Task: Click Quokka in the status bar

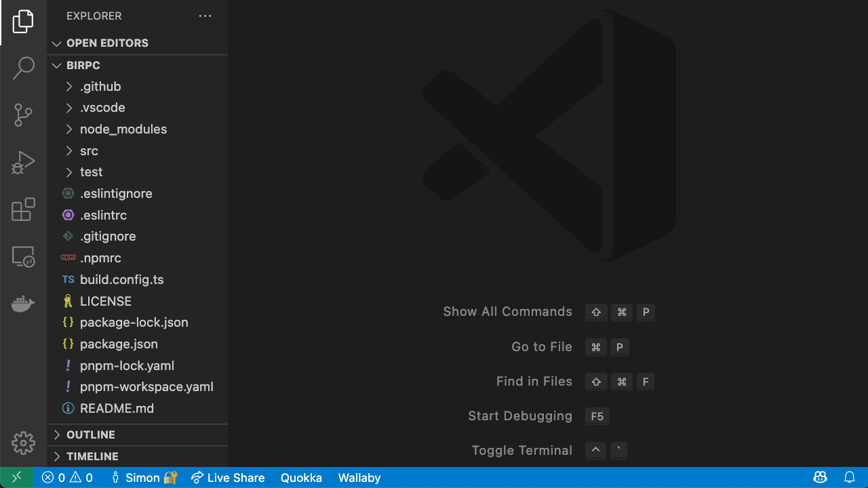Action: 301,478
